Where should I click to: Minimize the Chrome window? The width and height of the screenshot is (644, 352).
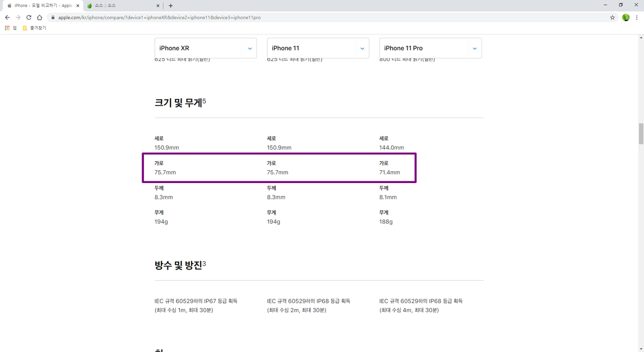[x=605, y=5]
